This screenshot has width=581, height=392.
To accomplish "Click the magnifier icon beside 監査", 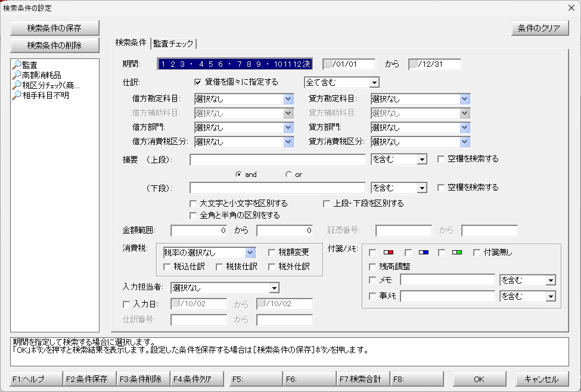I will (17, 65).
